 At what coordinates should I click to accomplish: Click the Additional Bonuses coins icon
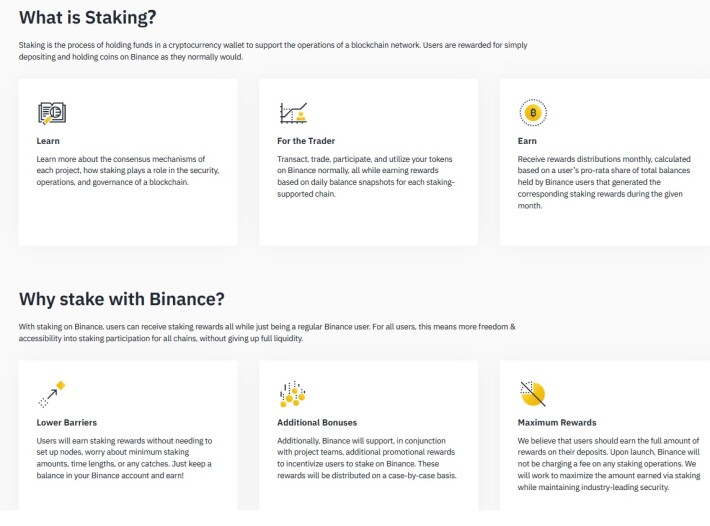click(x=293, y=394)
